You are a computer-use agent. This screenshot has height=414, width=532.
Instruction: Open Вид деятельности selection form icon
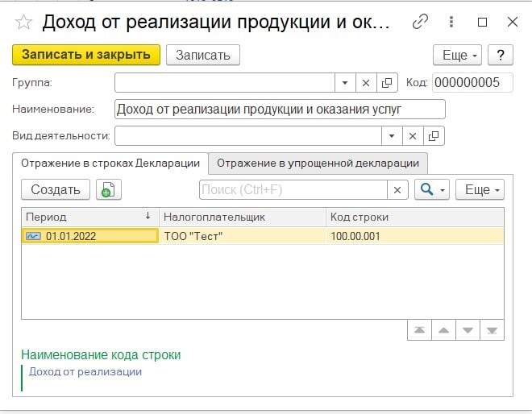(x=434, y=135)
